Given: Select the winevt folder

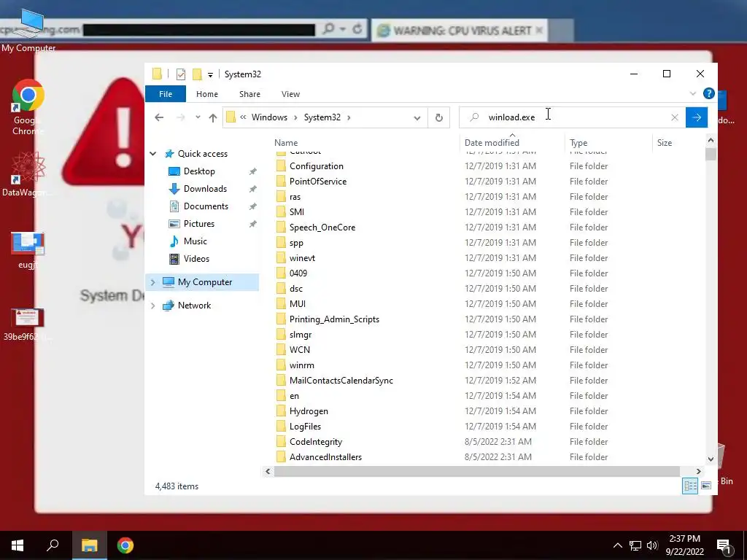Looking at the screenshot, I should (302, 257).
